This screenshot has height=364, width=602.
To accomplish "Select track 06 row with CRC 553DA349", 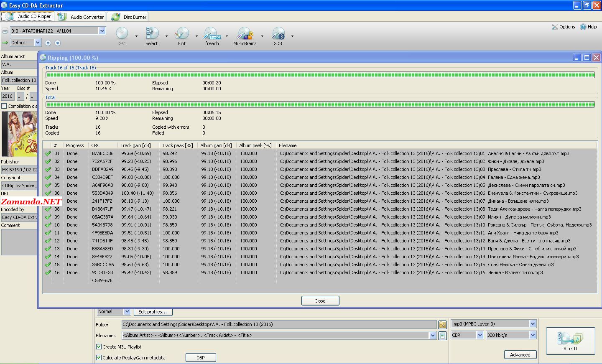I will 320,193.
